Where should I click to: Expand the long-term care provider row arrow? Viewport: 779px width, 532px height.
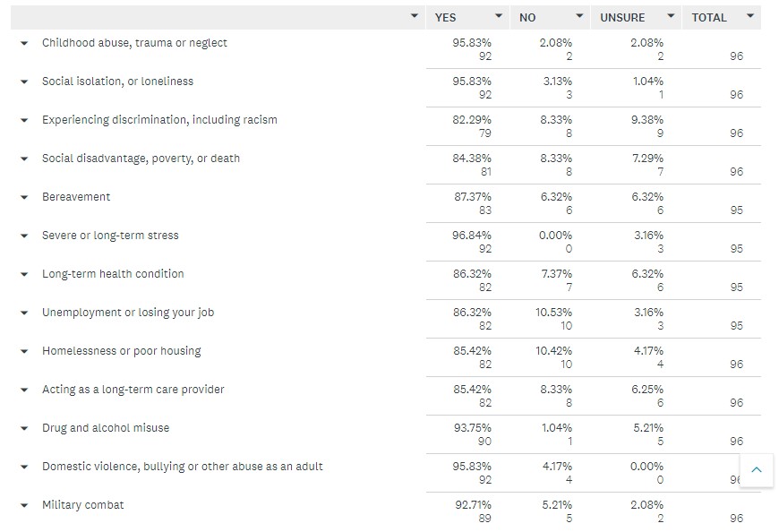click(23, 390)
